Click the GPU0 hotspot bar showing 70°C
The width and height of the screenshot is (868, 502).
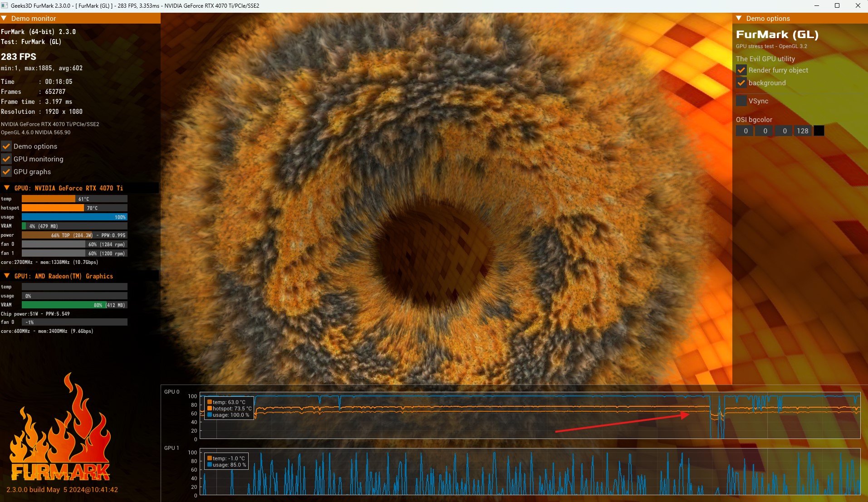tap(74, 208)
